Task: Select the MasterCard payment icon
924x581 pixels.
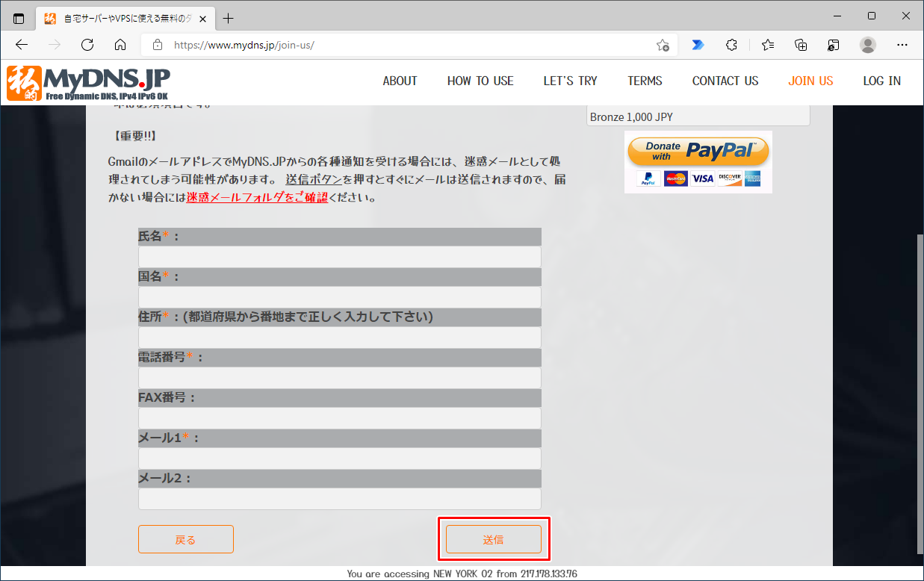Action: [675, 178]
